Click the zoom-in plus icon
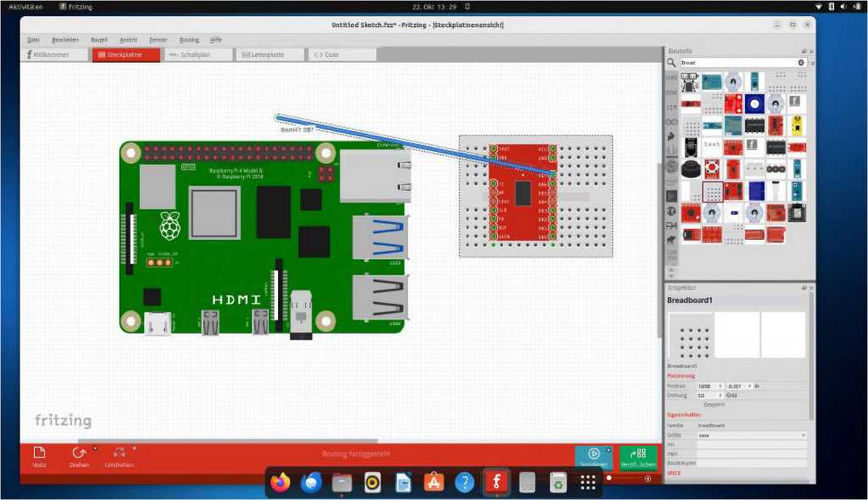868x500 pixels. click(x=648, y=479)
